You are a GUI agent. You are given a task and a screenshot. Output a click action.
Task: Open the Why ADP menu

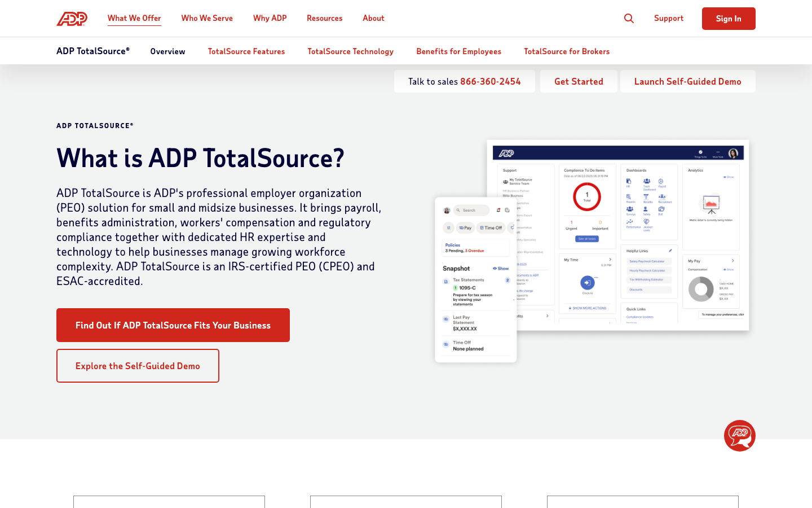[270, 18]
